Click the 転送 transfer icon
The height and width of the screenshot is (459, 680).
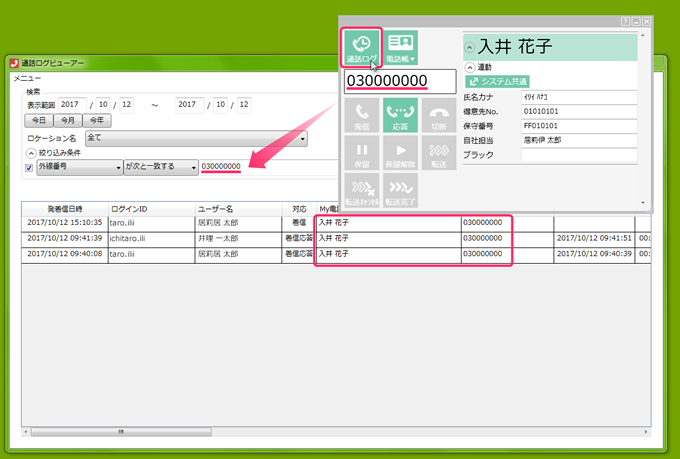click(x=438, y=153)
